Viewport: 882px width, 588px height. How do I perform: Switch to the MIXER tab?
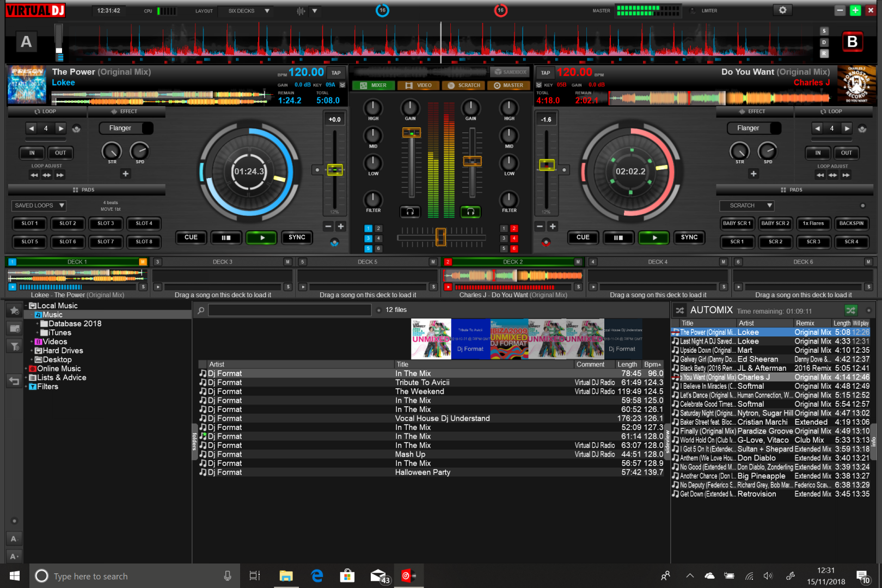tap(373, 85)
